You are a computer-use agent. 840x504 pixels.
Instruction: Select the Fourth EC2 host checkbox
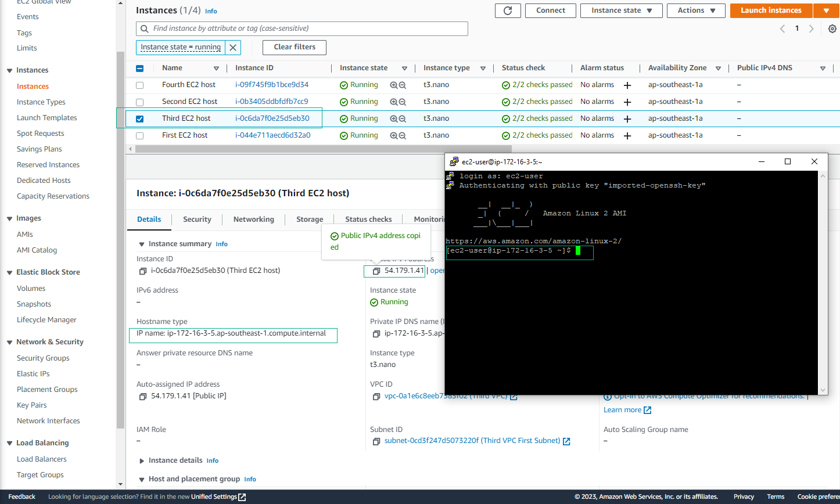(x=139, y=85)
